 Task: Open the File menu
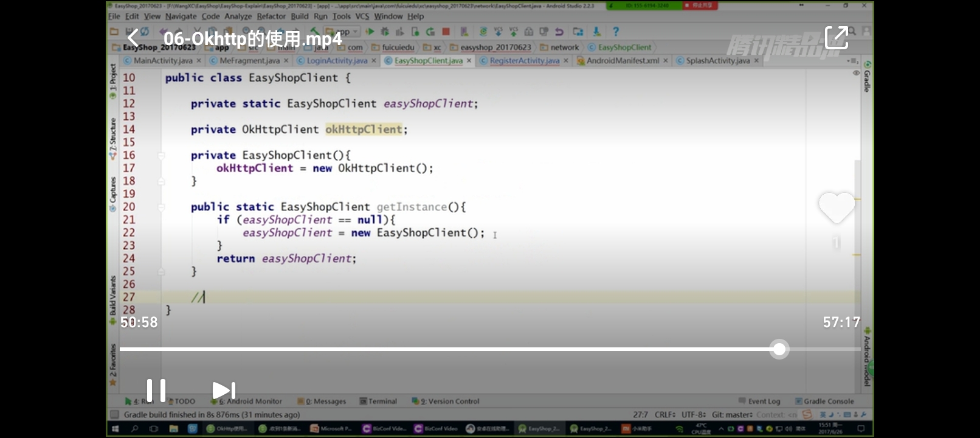(114, 16)
